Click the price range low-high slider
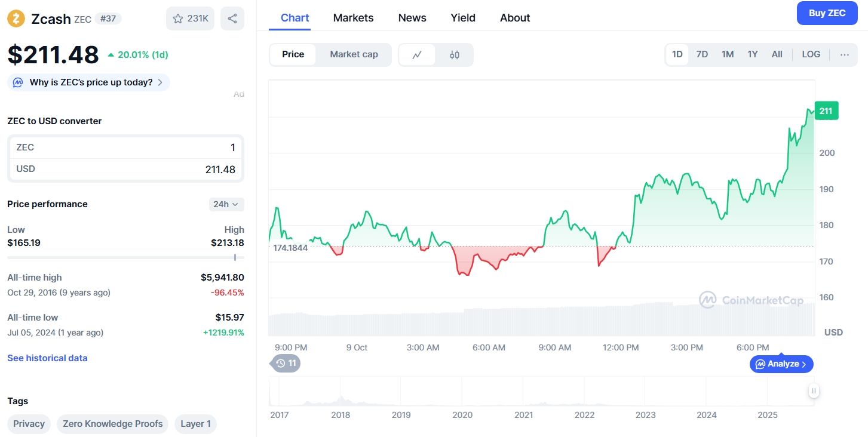 tap(125, 257)
